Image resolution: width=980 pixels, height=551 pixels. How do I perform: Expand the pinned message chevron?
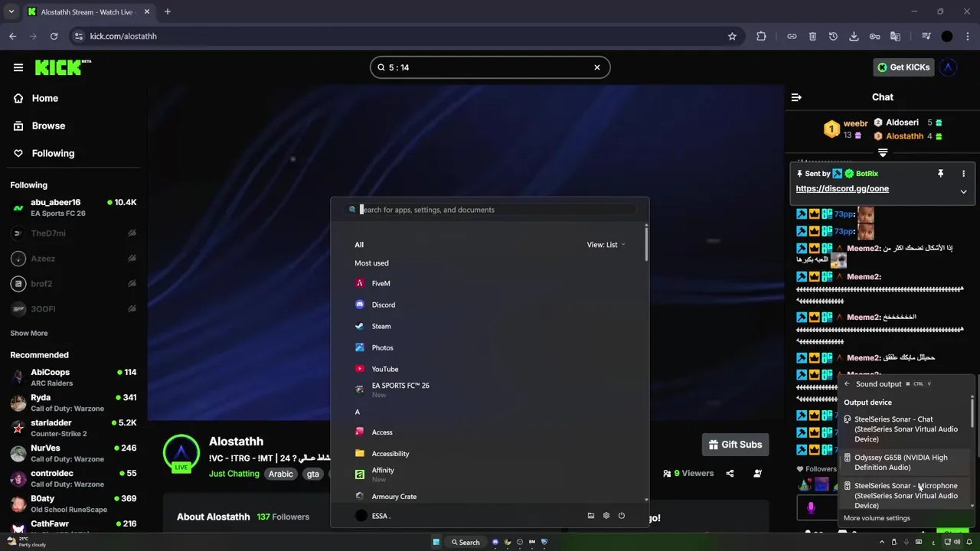tap(963, 192)
